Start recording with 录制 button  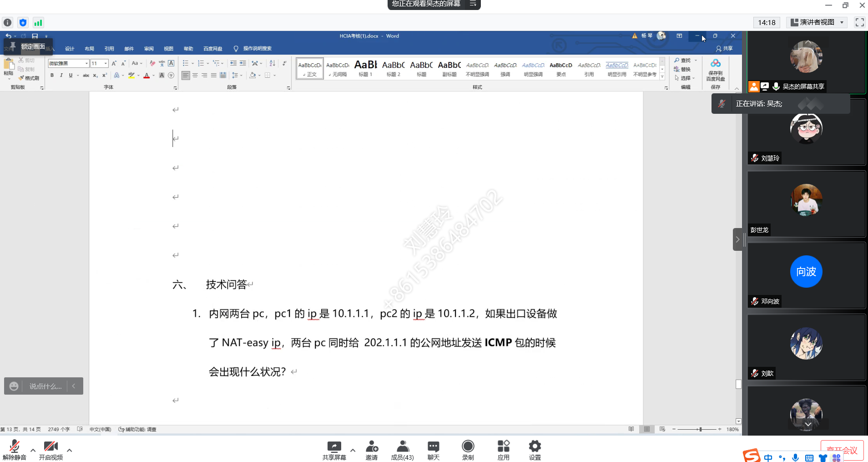pyautogui.click(x=468, y=450)
